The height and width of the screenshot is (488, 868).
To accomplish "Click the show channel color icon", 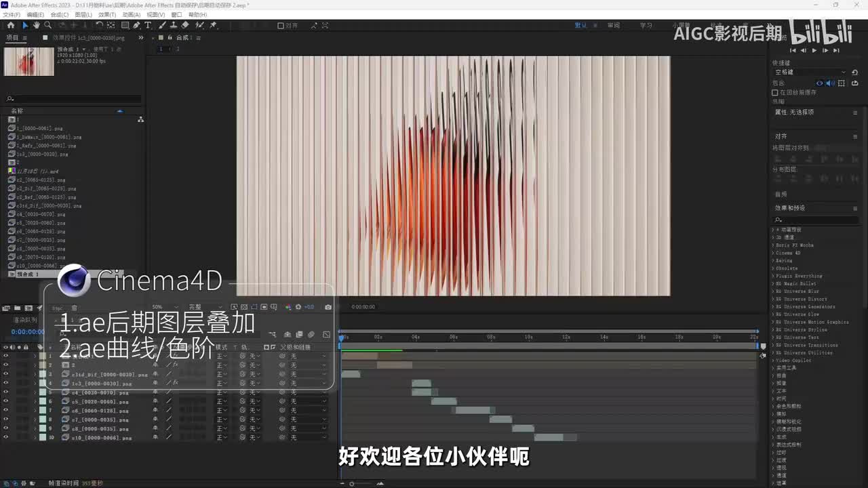I will click(x=288, y=307).
